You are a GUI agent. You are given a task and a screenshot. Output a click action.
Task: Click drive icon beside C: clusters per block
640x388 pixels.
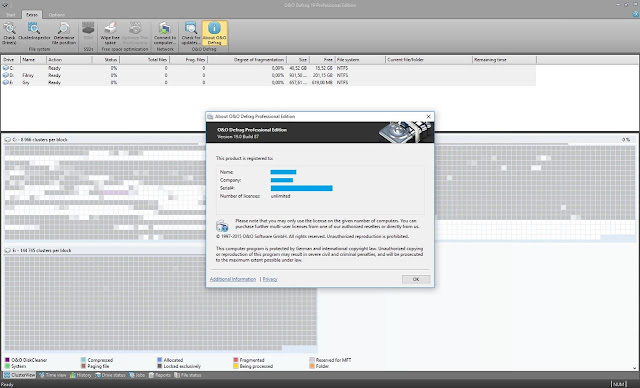tap(7, 140)
